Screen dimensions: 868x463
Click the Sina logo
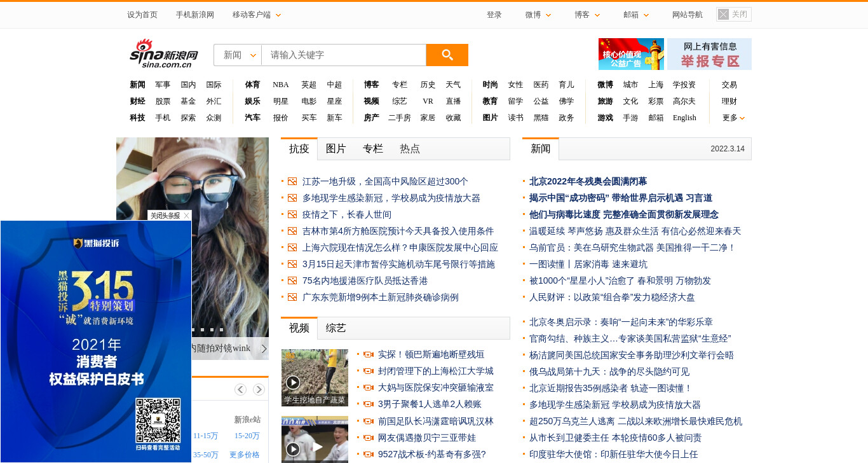point(164,53)
